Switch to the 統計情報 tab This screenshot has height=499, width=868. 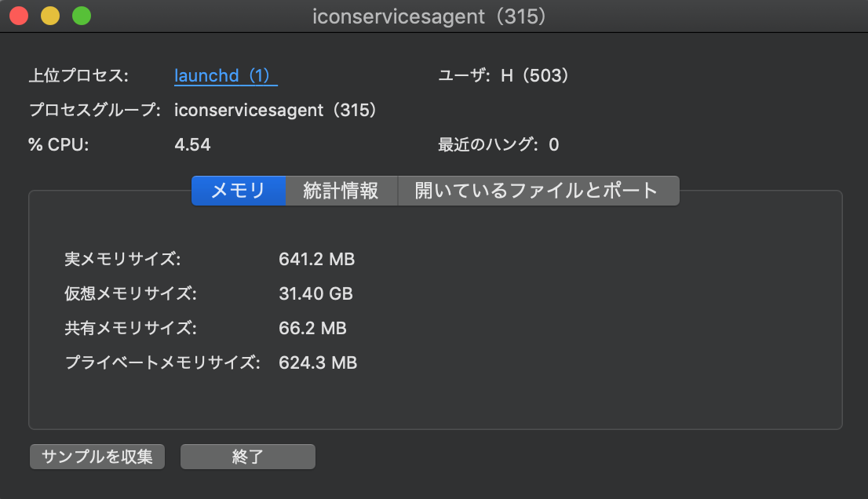click(x=341, y=191)
